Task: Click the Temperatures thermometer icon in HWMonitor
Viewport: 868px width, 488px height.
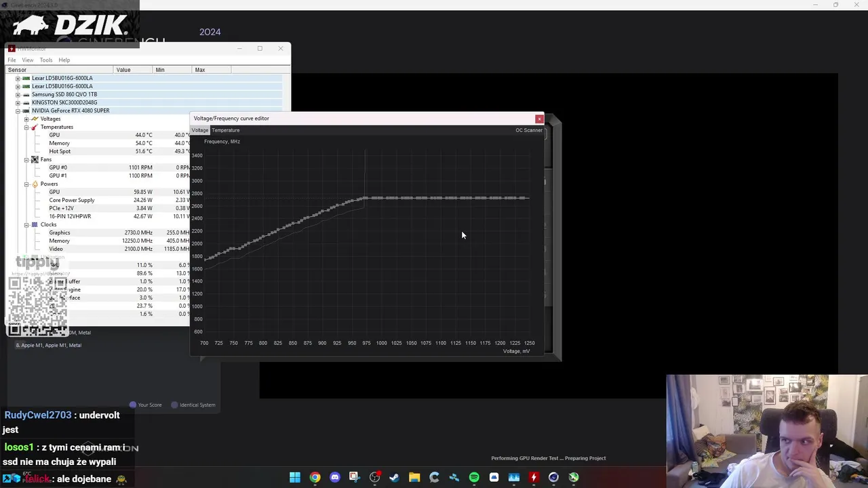Action: 35,127
